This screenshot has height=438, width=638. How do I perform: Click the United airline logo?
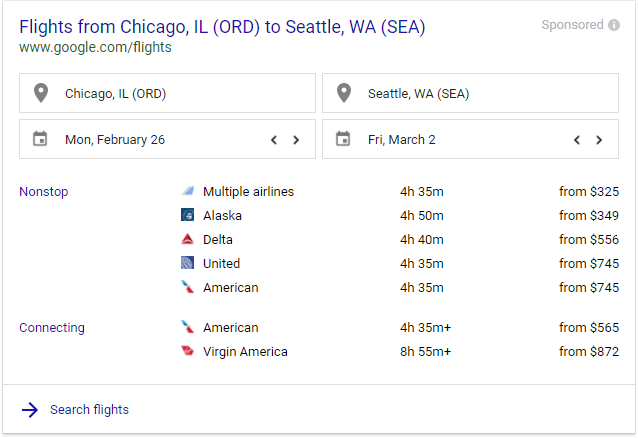(187, 263)
